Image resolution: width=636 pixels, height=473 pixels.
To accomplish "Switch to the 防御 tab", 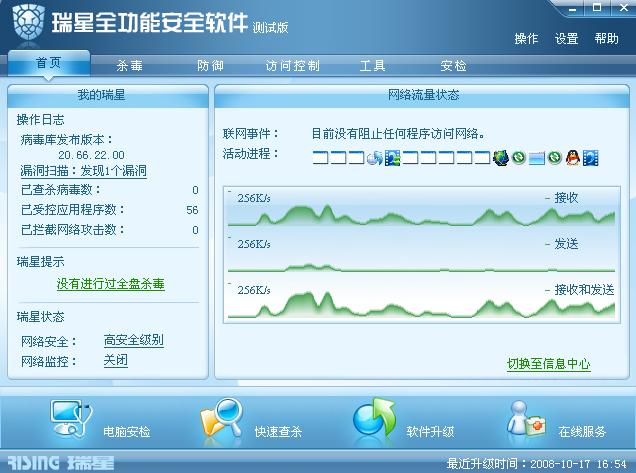I will (x=210, y=65).
